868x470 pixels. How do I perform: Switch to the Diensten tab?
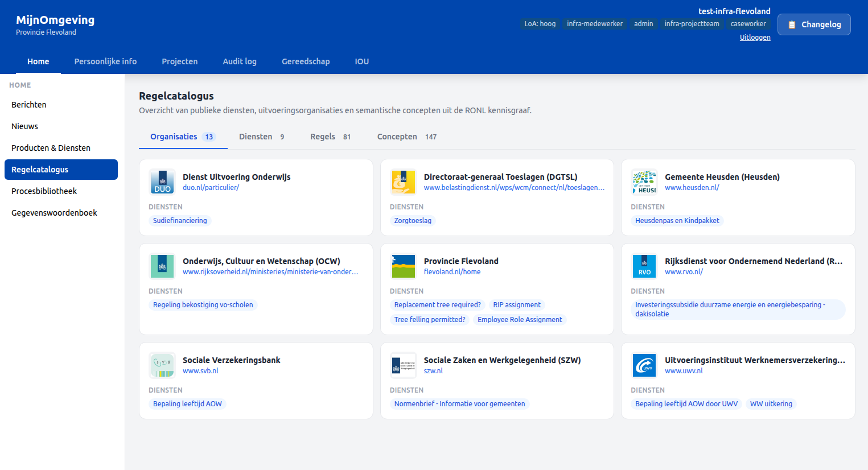[x=256, y=137]
